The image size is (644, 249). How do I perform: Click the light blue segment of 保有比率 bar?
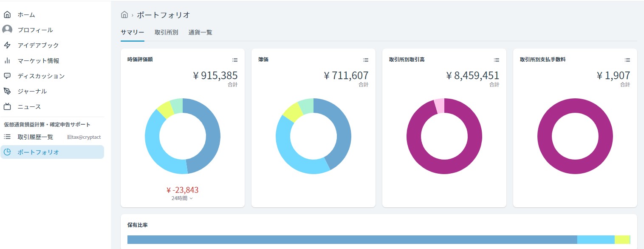click(596, 240)
